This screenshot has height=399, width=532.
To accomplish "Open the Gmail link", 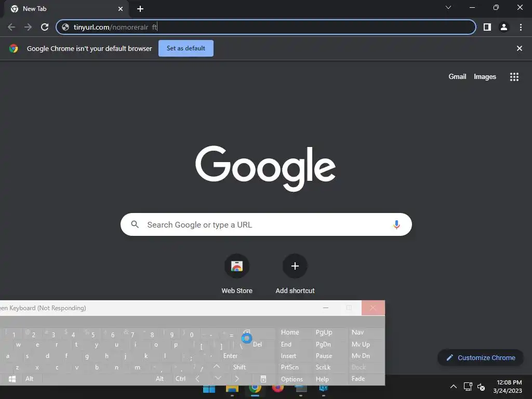I will coord(457,77).
